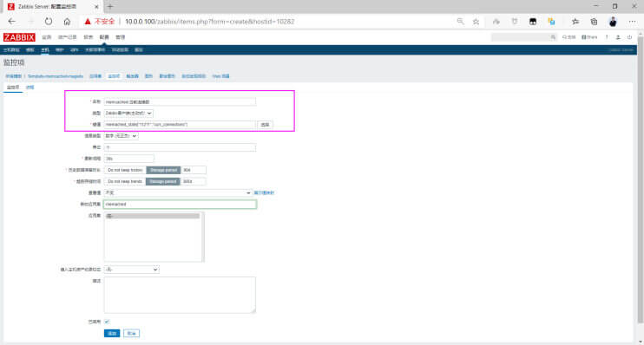
Task: Open 模板 in the blue submenu
Action: (30, 50)
